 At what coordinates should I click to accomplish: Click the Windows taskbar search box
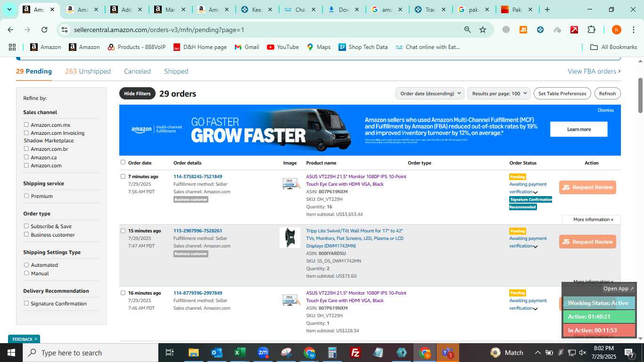pyautogui.click(x=91, y=353)
